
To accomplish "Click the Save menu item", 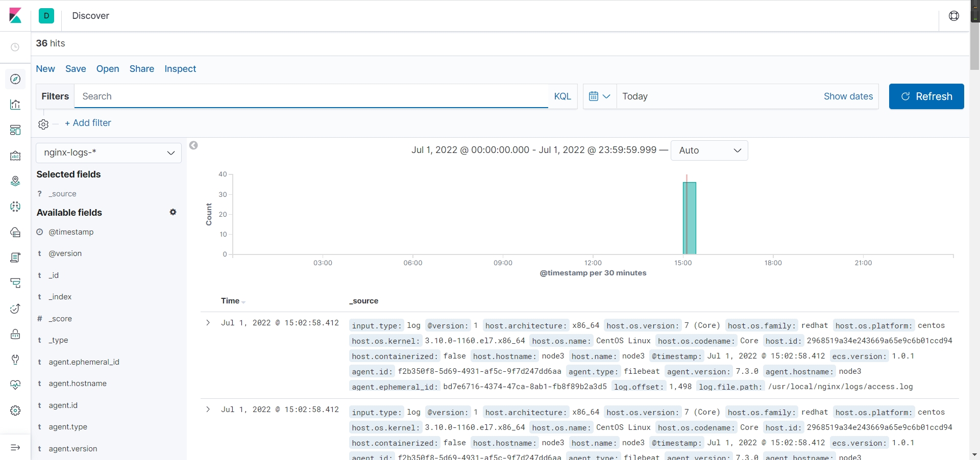I will click(x=76, y=69).
